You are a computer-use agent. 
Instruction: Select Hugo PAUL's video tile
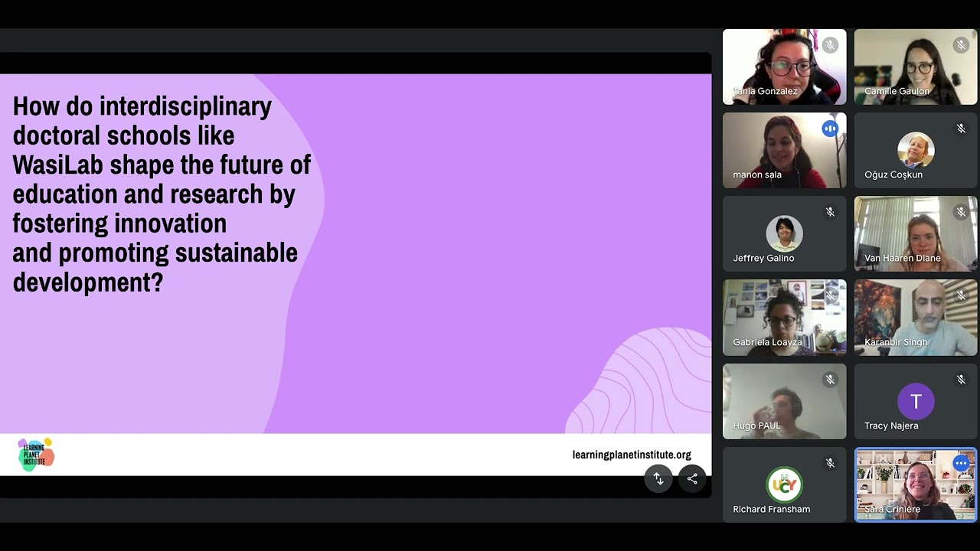785,401
